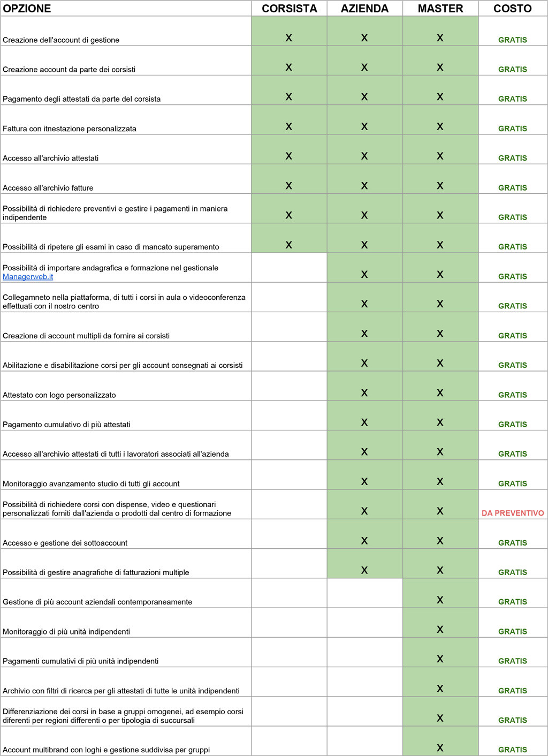The image size is (548, 756).
Task: Select the 'Fattura con itnestazione personalizzata' row text
Action: 70,128
